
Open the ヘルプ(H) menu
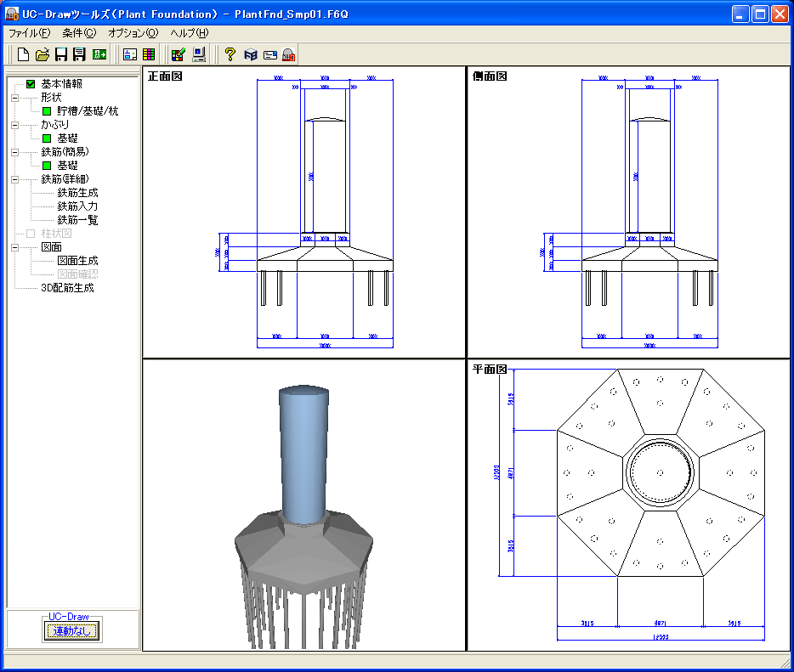pyautogui.click(x=190, y=33)
